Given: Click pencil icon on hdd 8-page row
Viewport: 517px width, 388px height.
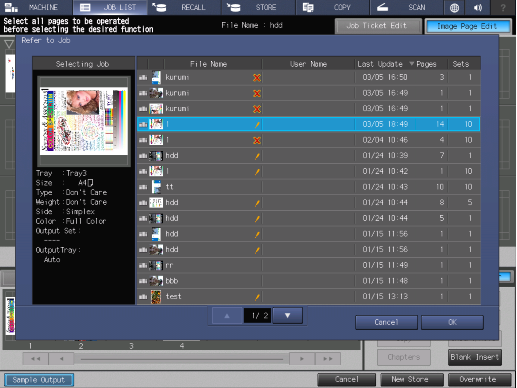Looking at the screenshot, I should [x=257, y=203].
